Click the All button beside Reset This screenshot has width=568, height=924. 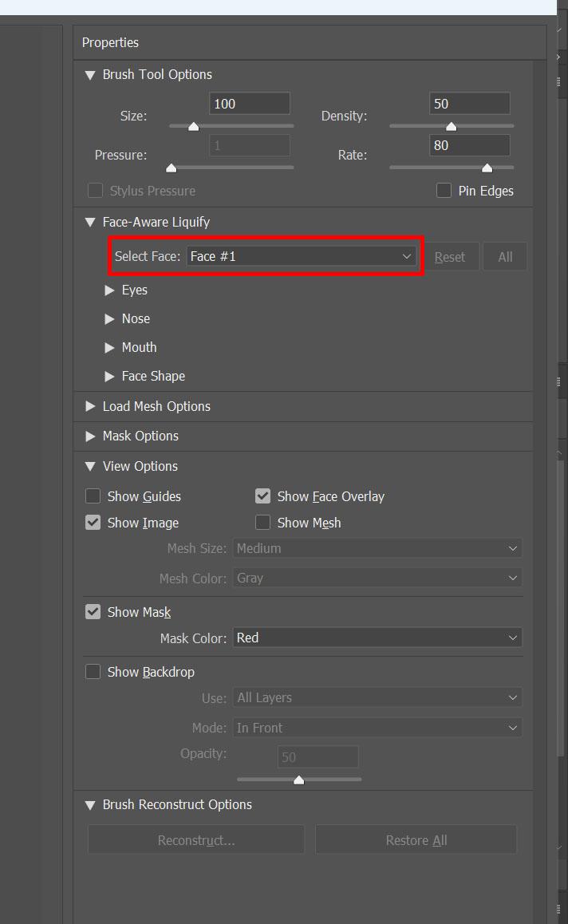pyautogui.click(x=505, y=257)
